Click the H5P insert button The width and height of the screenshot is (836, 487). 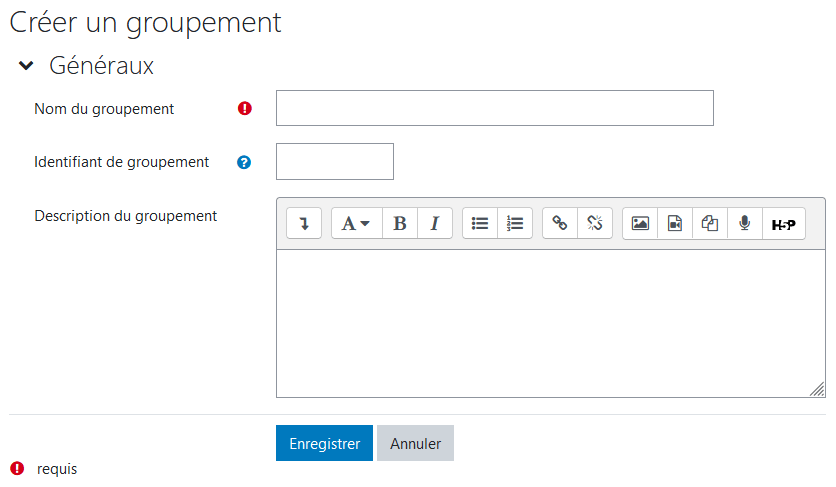[x=783, y=223]
